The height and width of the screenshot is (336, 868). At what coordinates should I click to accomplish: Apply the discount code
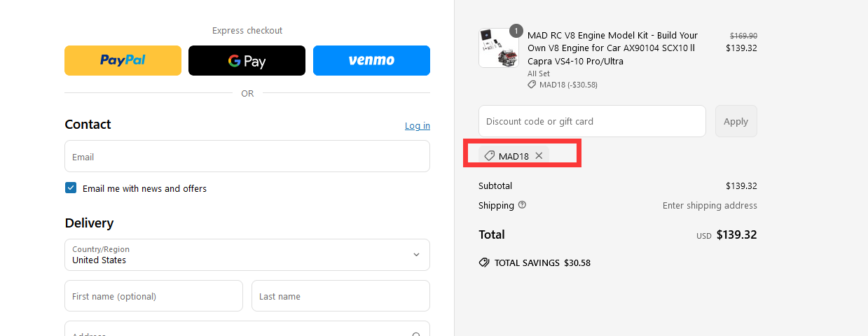tap(736, 121)
